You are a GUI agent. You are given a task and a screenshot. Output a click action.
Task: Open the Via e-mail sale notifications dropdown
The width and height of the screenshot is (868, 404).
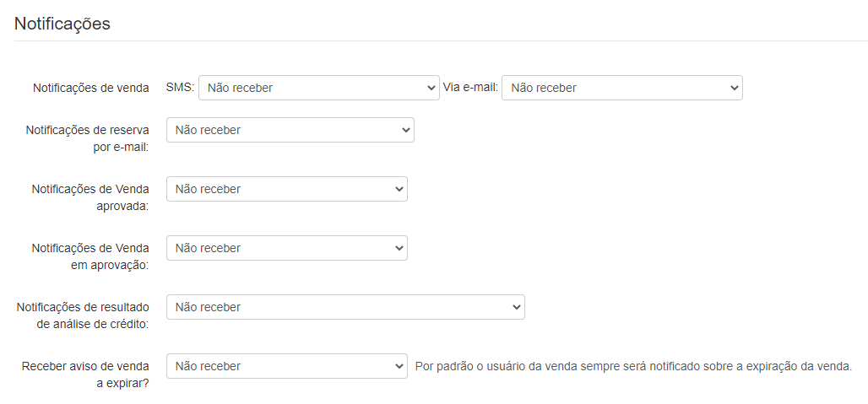click(x=621, y=88)
